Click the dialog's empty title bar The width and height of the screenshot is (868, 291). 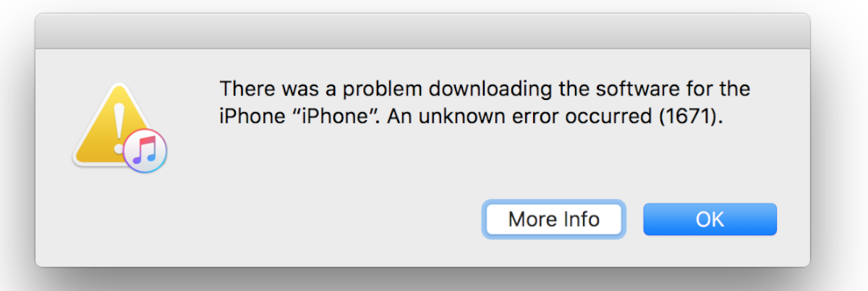[422, 31]
